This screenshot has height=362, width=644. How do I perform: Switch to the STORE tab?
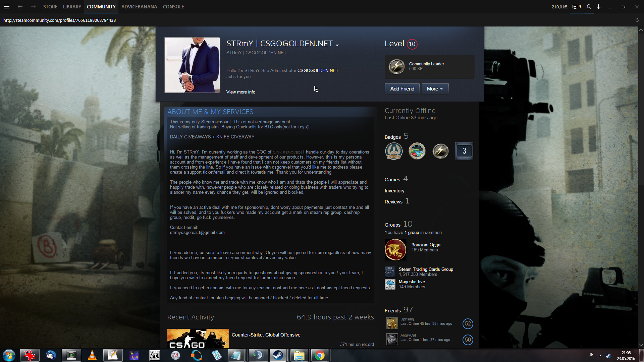coord(50,7)
